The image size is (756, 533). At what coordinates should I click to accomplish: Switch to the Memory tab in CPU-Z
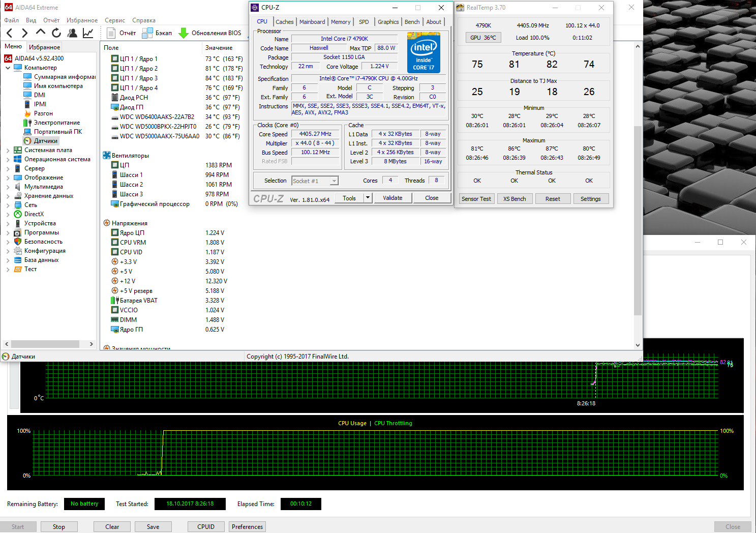pos(340,22)
